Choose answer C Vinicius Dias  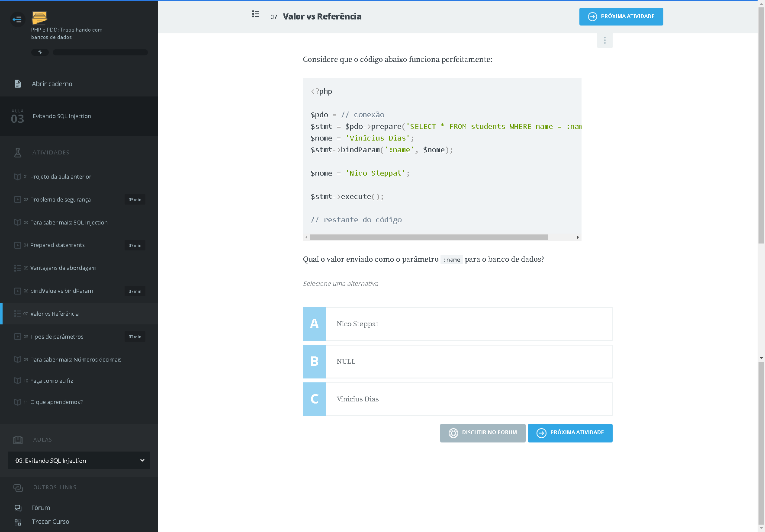point(457,399)
